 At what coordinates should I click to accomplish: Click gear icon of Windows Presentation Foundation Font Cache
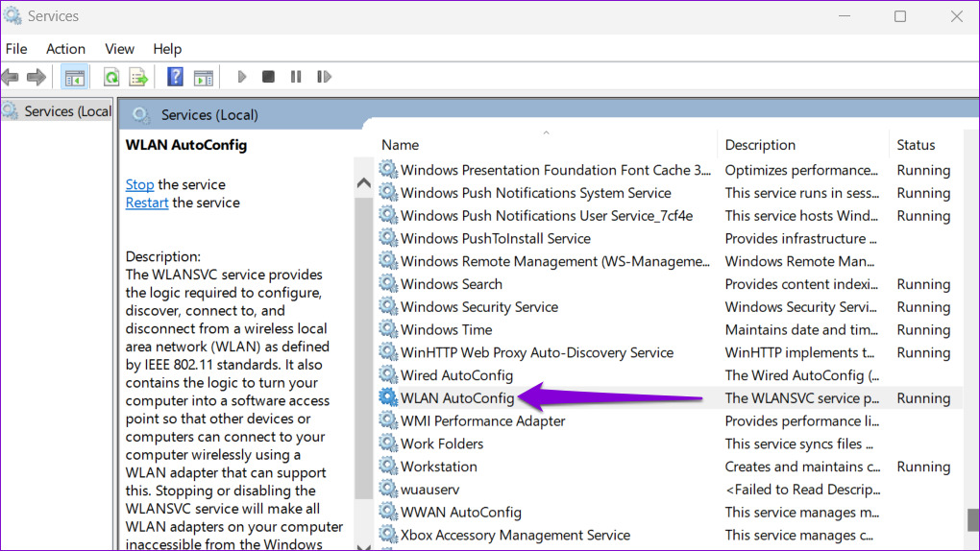pyautogui.click(x=388, y=169)
